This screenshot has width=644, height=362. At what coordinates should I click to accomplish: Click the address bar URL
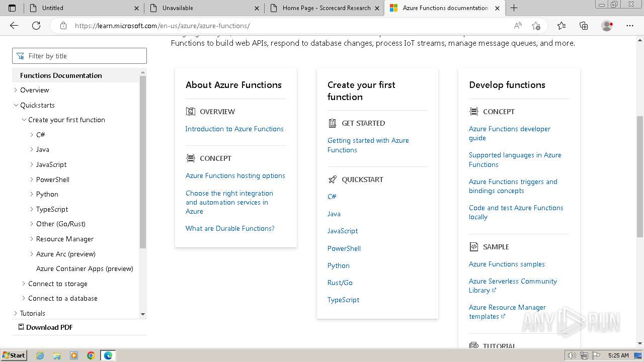(x=162, y=26)
